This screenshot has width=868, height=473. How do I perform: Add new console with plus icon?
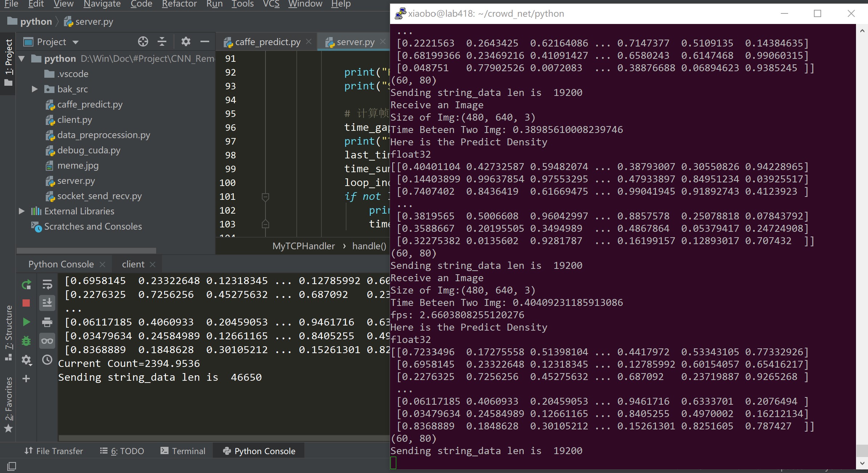[x=26, y=379]
